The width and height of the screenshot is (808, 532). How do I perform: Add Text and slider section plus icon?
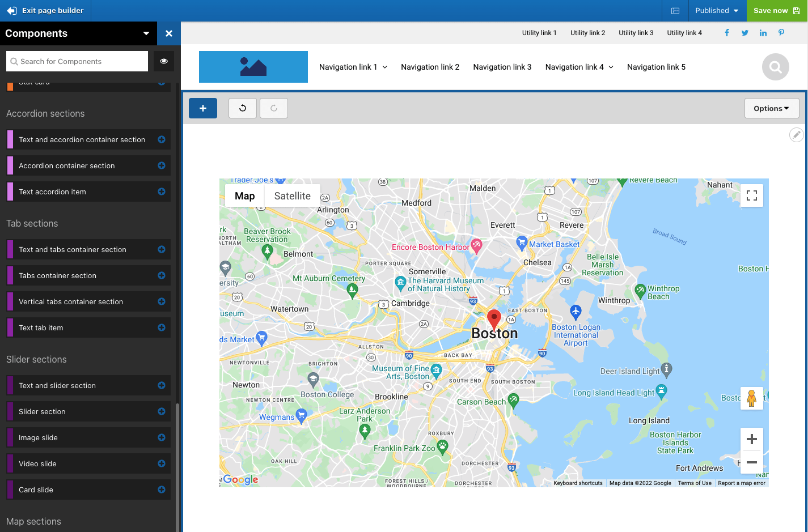162,385
